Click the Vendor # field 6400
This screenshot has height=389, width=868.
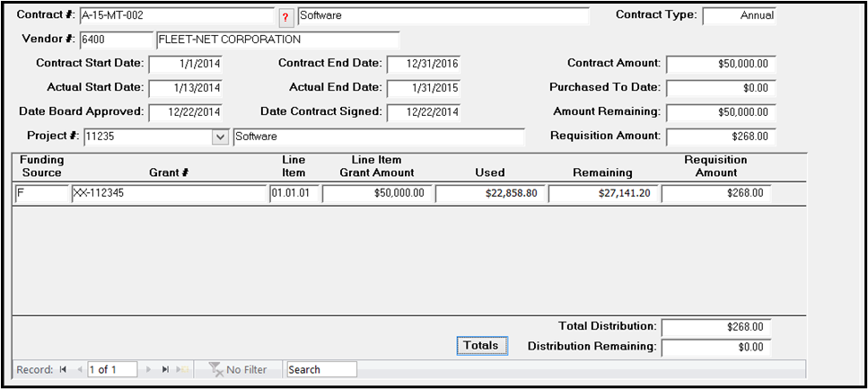117,40
